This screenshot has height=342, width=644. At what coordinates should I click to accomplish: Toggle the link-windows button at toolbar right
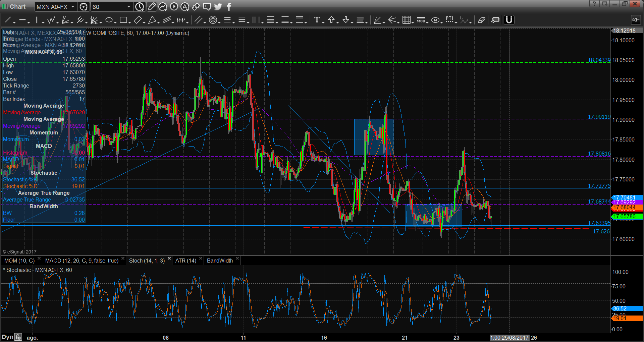click(x=635, y=20)
